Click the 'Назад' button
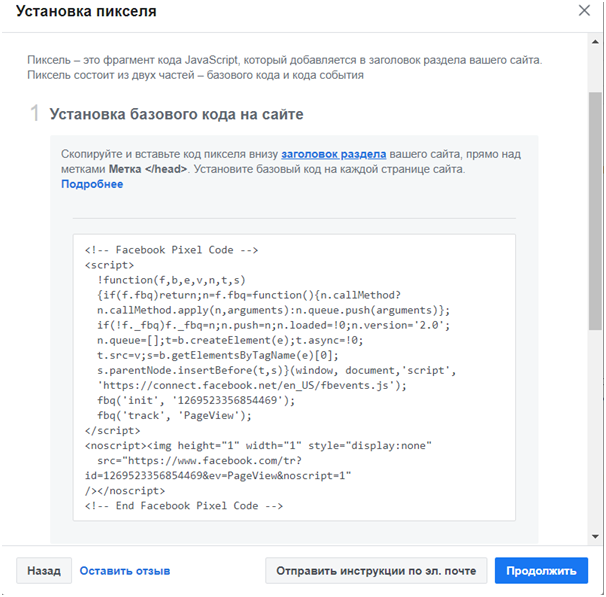606x597 pixels. coord(44,571)
